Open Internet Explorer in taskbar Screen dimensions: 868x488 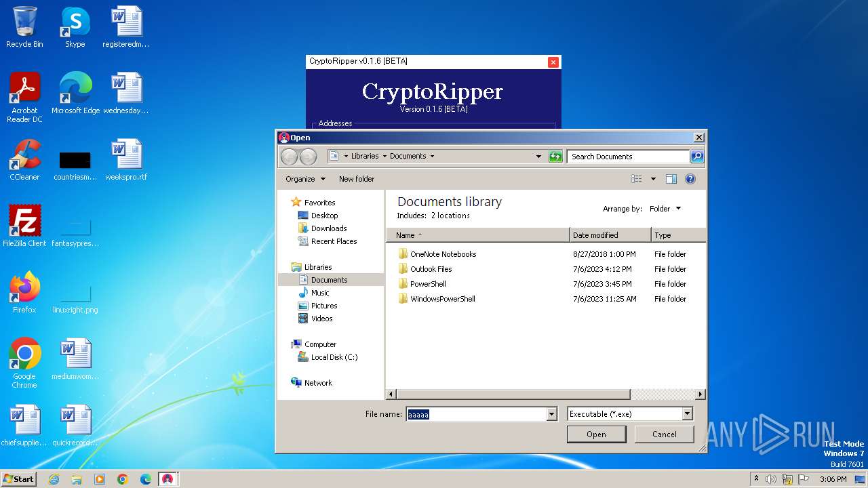click(54, 479)
